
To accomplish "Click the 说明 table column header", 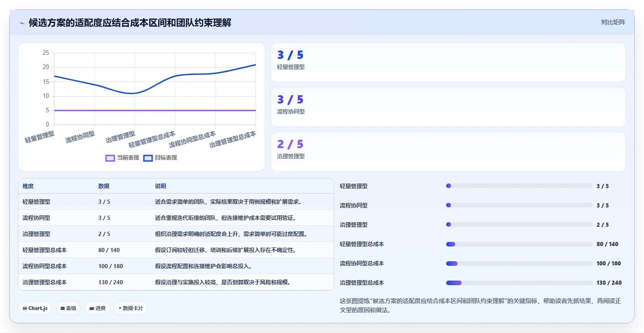I will (161, 186).
